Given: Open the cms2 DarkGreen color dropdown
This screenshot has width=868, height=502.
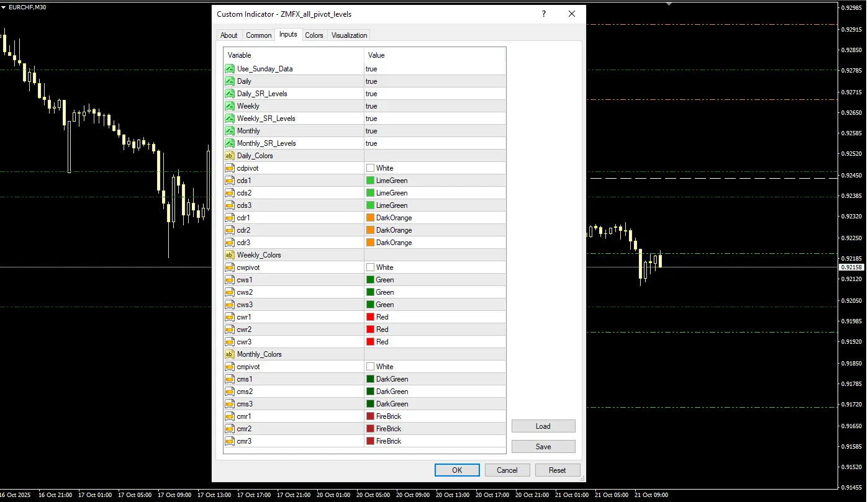Looking at the screenshot, I should click(434, 392).
